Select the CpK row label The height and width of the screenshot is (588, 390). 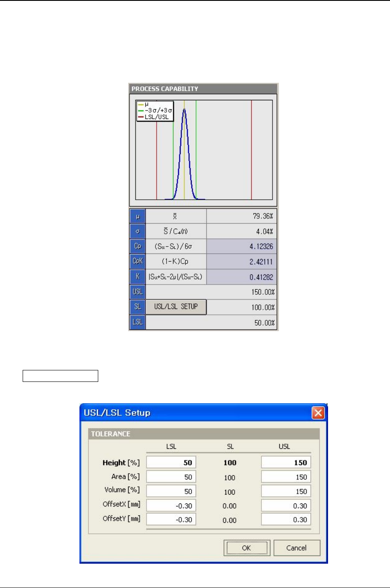pos(138,261)
